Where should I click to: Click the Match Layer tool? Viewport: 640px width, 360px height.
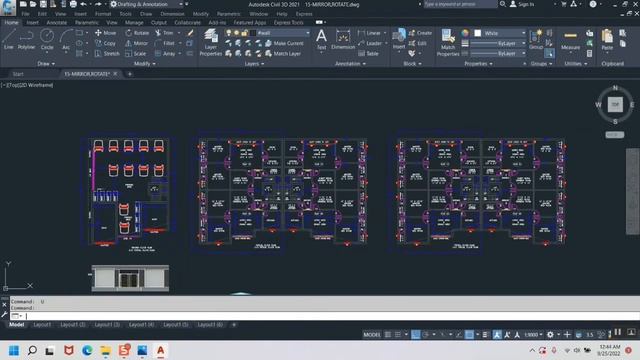283,53
